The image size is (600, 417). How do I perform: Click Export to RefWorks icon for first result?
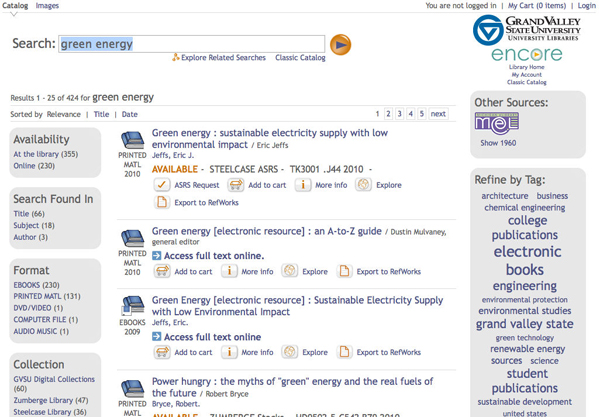[161, 203]
